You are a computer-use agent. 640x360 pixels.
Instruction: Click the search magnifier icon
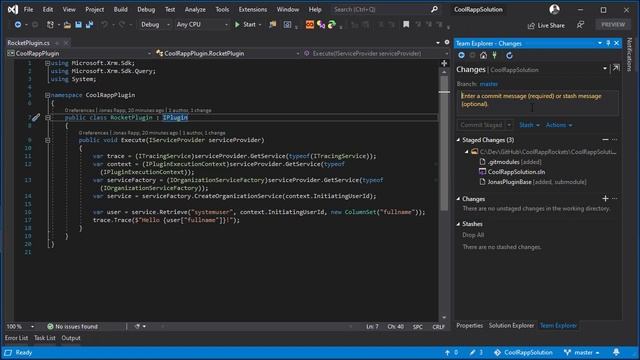tap(434, 9)
